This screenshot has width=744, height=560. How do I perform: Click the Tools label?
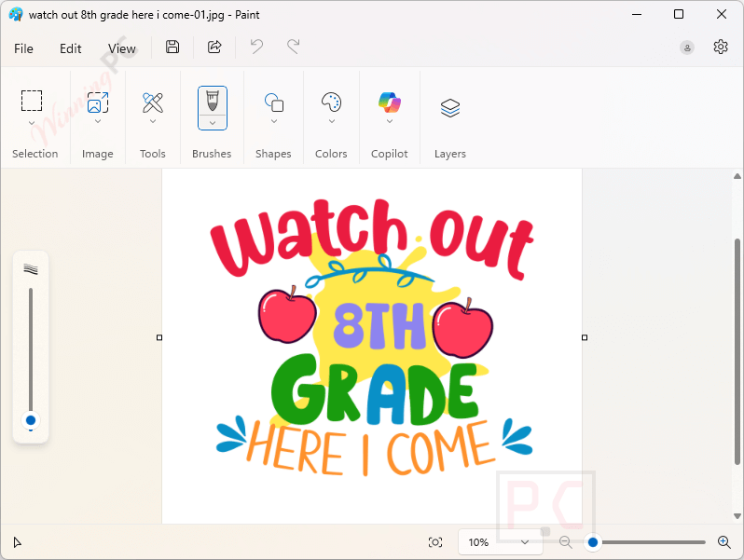pos(153,154)
